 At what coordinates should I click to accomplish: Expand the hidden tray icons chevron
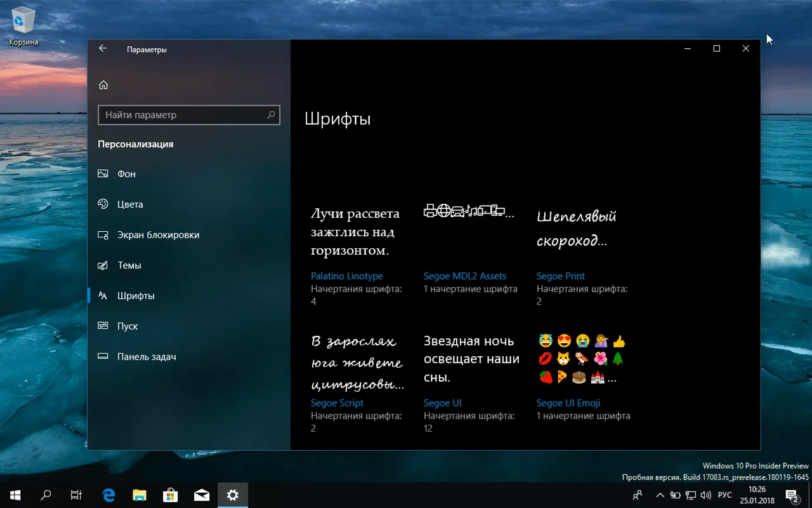point(660,495)
